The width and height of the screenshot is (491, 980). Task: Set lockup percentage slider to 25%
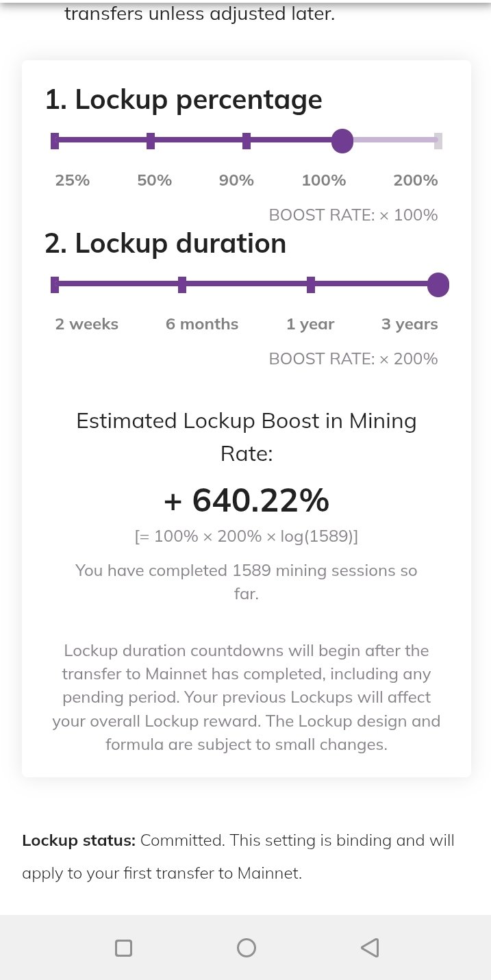click(55, 142)
